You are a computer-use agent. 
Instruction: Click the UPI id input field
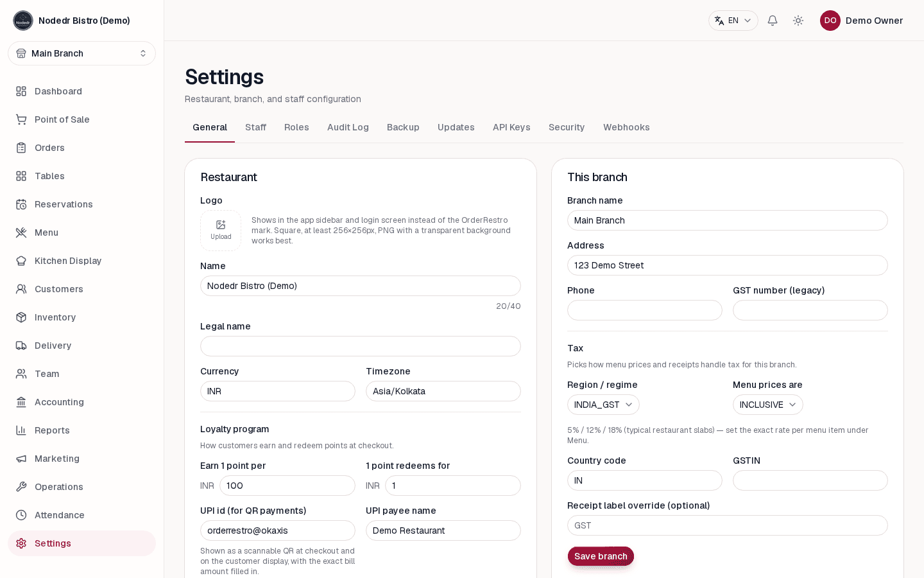tap(278, 530)
